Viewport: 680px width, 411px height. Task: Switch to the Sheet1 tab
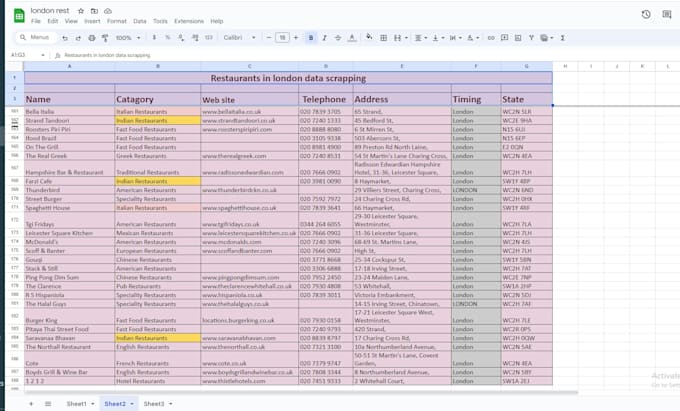(x=77, y=404)
